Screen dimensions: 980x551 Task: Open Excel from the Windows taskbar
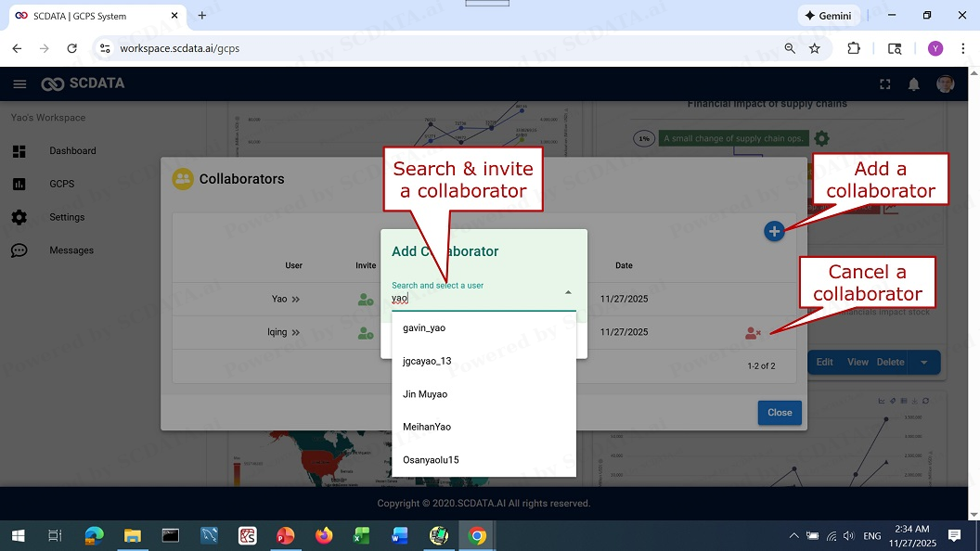361,535
